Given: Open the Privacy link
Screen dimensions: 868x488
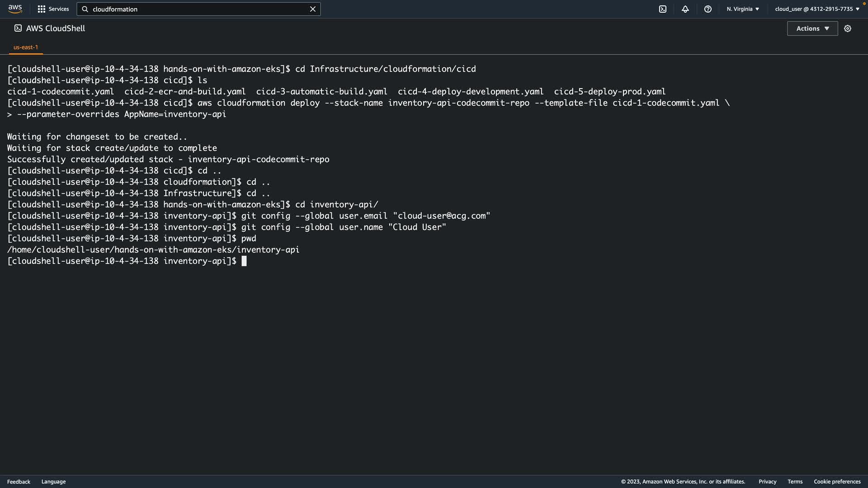Looking at the screenshot, I should coord(767,482).
